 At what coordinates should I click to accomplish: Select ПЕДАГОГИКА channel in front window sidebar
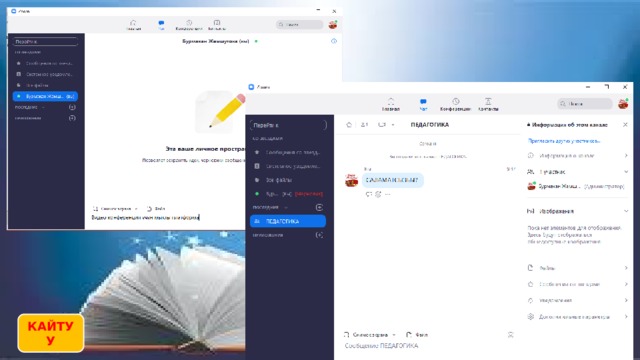(288, 221)
